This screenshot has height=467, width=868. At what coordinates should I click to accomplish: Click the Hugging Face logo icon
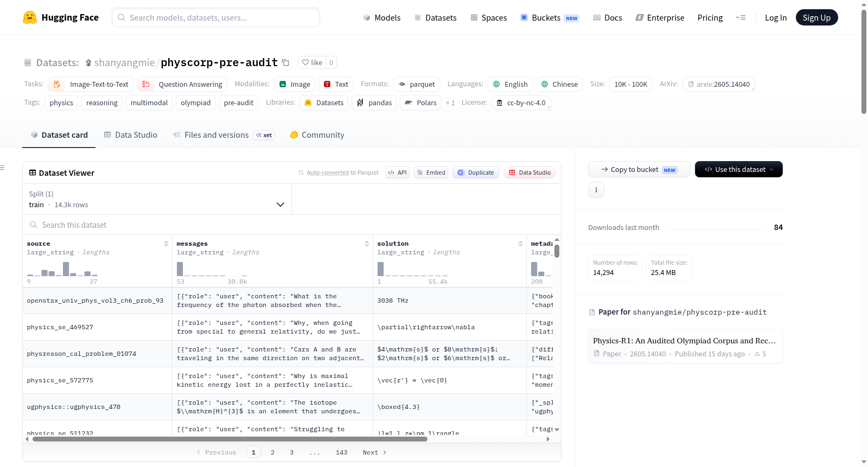[30, 17]
